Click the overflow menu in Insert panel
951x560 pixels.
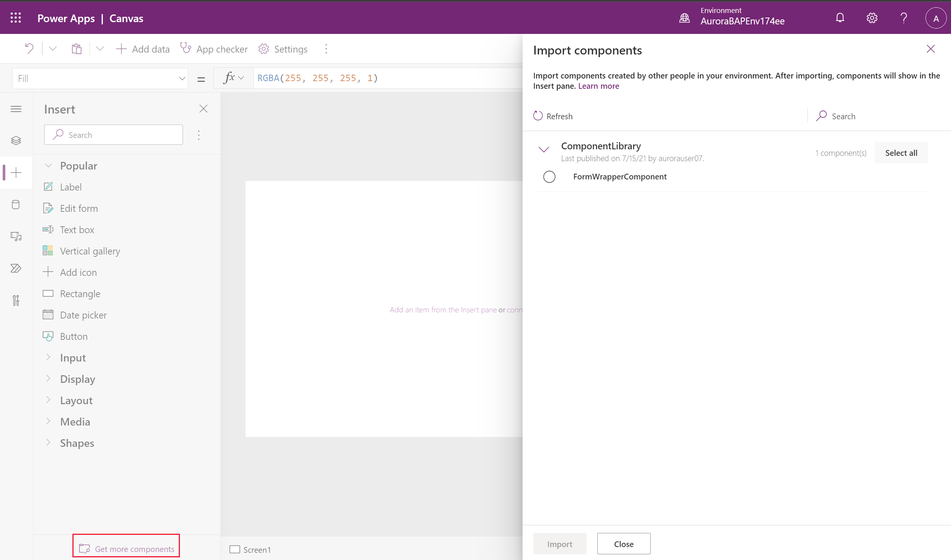[x=199, y=134]
